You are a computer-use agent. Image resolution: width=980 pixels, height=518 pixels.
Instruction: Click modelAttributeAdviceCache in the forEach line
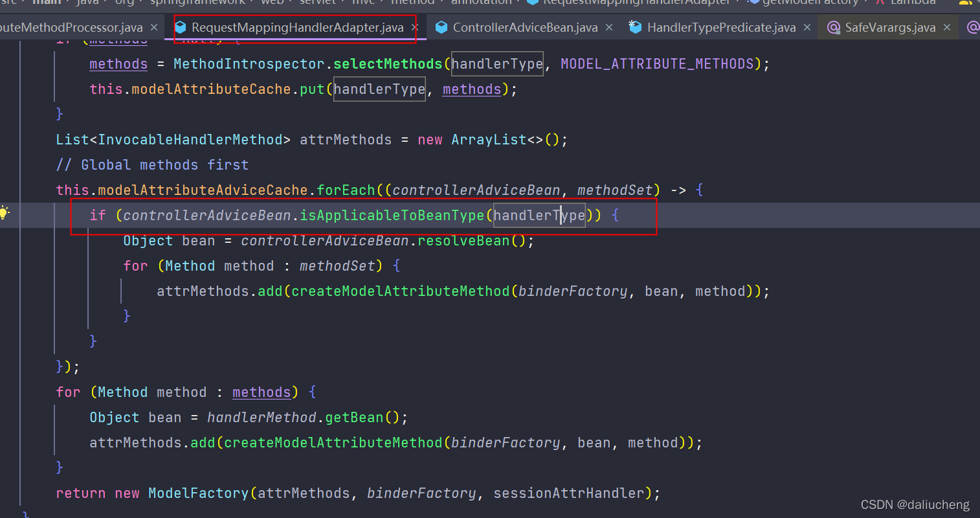tap(203, 190)
